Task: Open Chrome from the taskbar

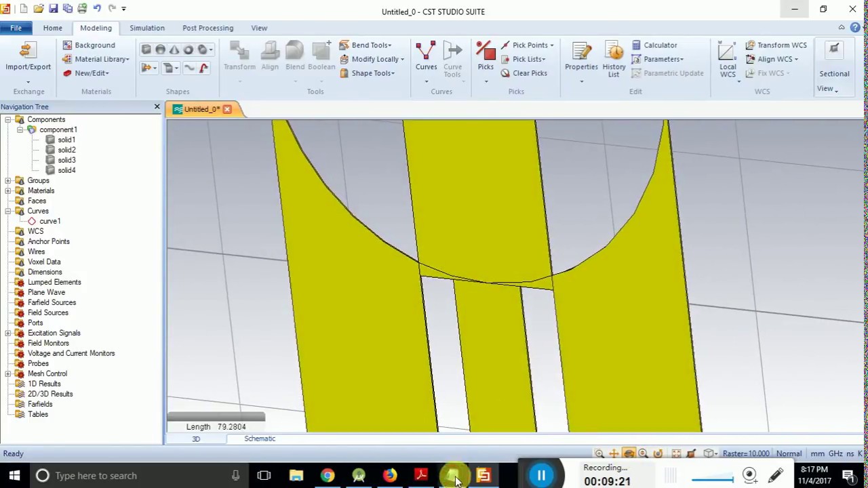Action: (x=328, y=475)
